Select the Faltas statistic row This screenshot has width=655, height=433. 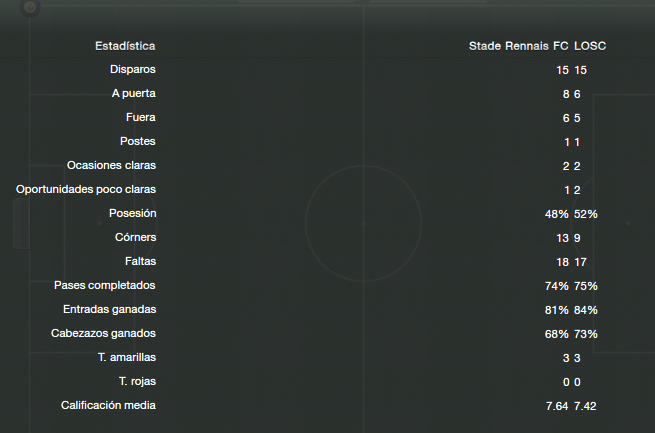point(328,262)
